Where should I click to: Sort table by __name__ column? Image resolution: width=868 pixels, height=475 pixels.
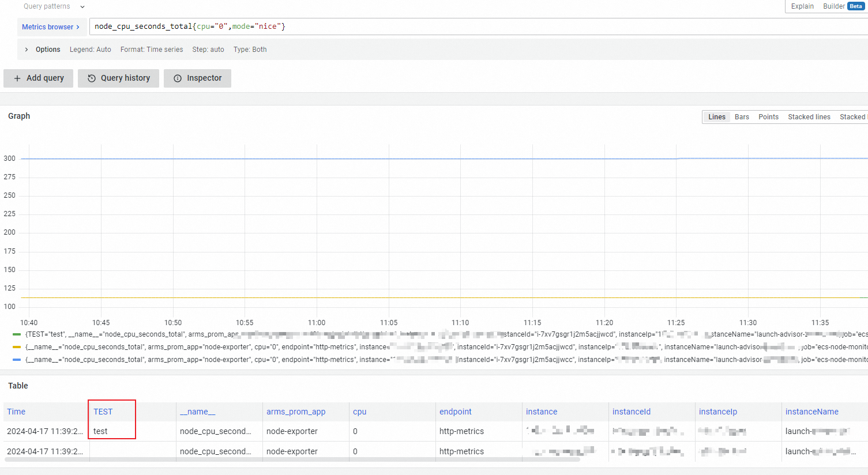tap(197, 412)
